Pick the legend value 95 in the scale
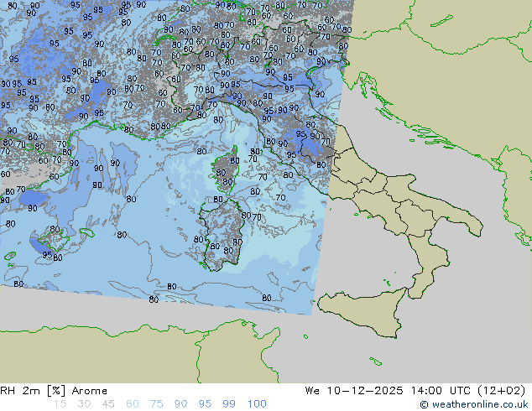 205,404
